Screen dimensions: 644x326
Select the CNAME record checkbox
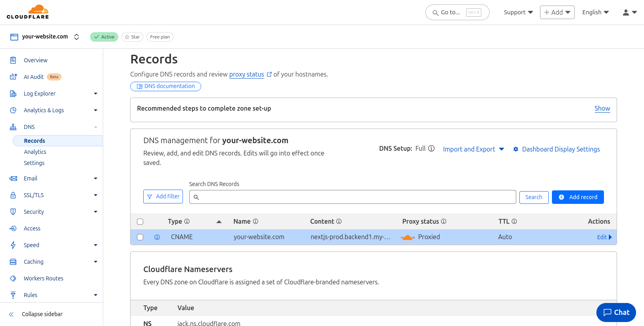click(x=140, y=237)
